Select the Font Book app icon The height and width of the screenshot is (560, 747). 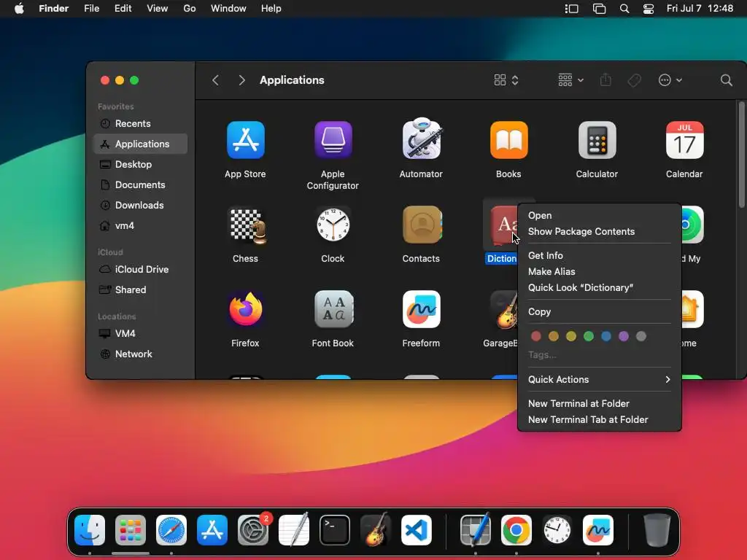pyautogui.click(x=333, y=309)
